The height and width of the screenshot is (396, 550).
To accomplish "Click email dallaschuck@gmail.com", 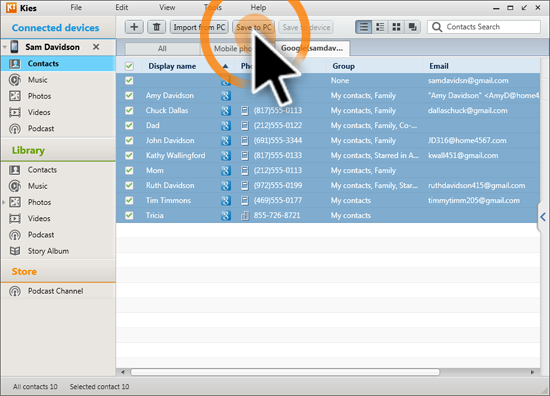I will click(x=467, y=110).
